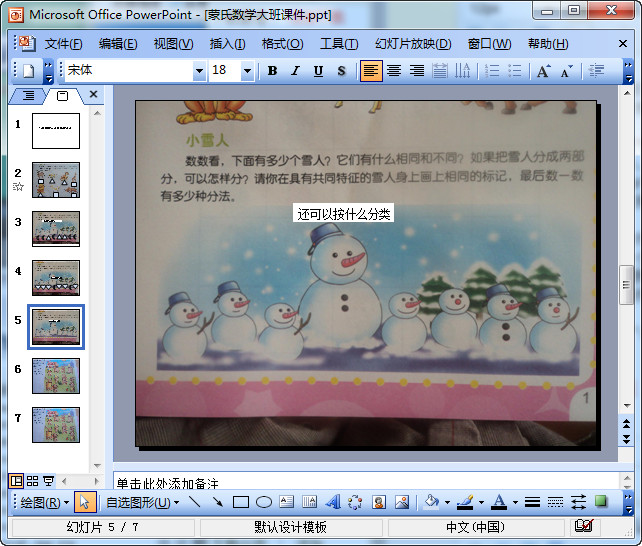Decrease font size
Image resolution: width=642 pixels, height=546 pixels.
567,71
